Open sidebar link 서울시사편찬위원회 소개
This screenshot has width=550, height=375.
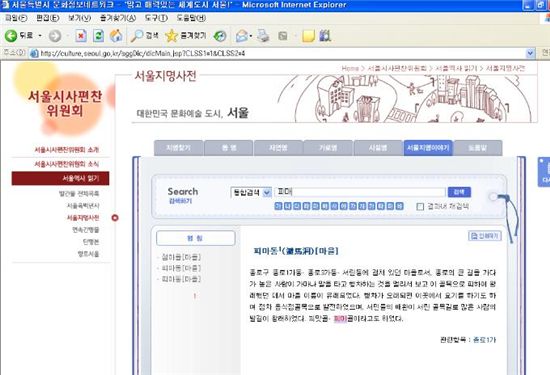(x=67, y=150)
